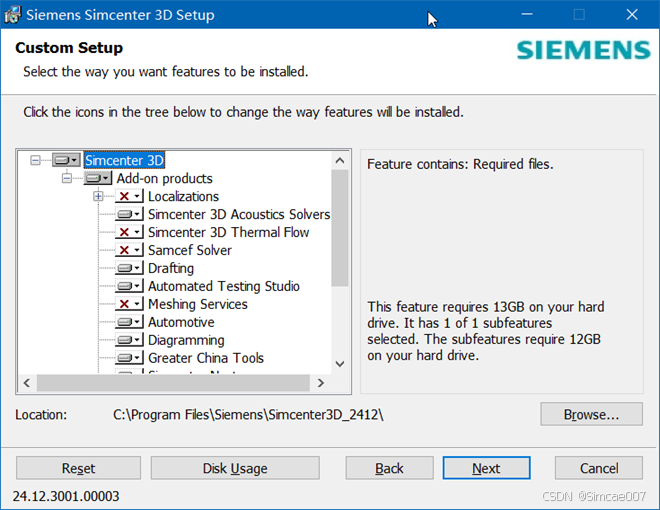The height and width of the screenshot is (510, 660).
Task: Expand the Localizations tree node
Action: [98, 197]
